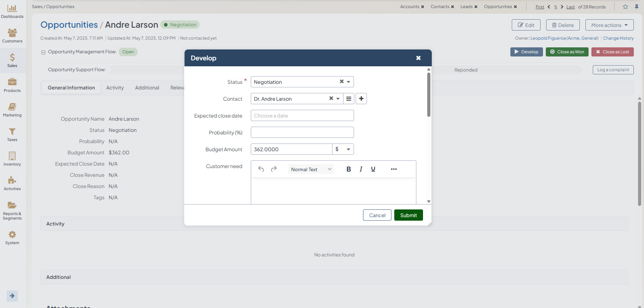
Task: Open contact list hamburger icon
Action: 348,99
